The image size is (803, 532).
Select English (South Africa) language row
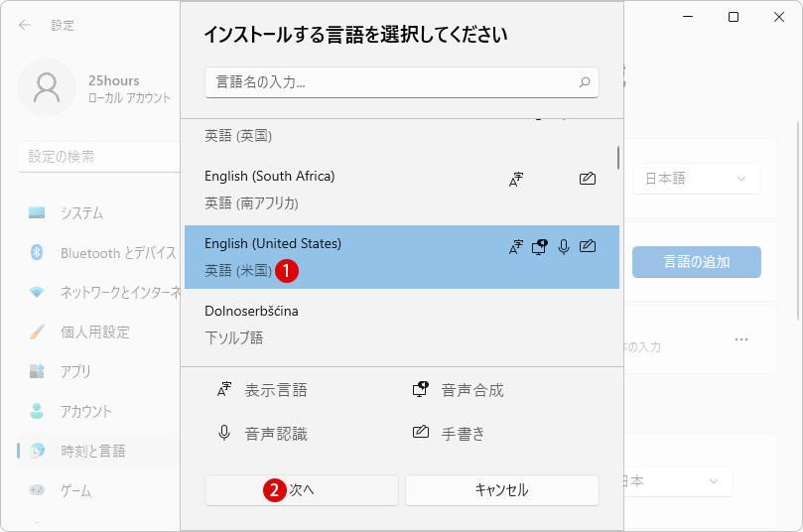point(401,190)
